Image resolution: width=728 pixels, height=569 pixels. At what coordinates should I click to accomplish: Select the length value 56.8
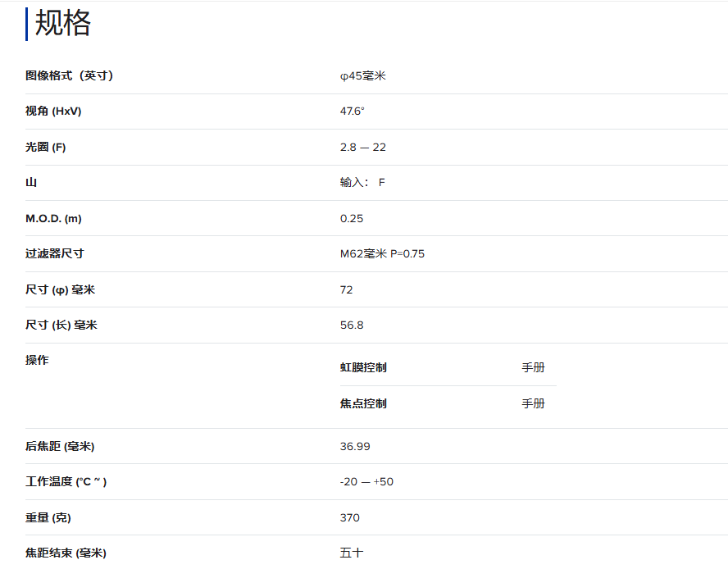pyautogui.click(x=352, y=325)
